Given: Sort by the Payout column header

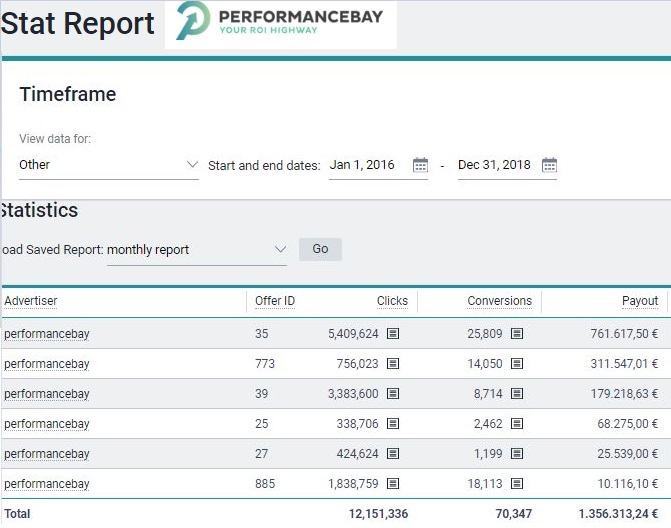Looking at the screenshot, I should 640,301.
